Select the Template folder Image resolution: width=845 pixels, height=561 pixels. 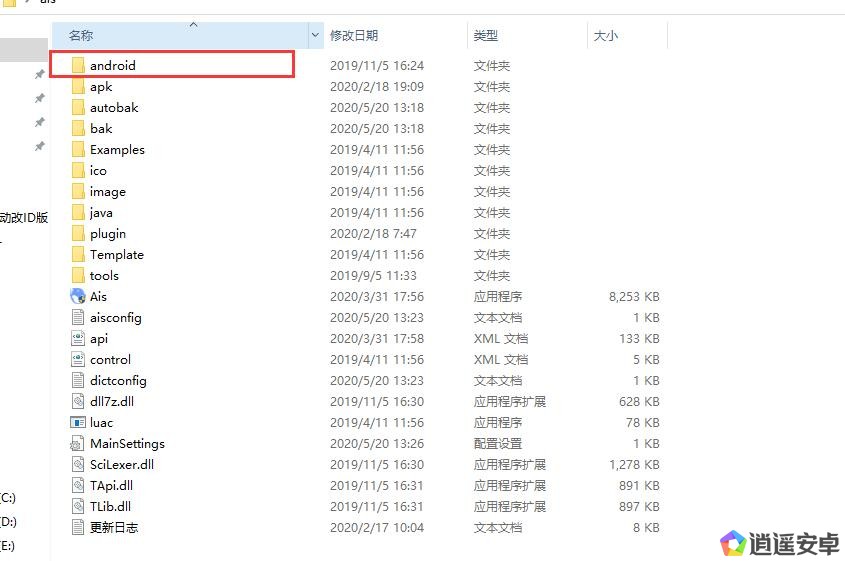coord(116,254)
